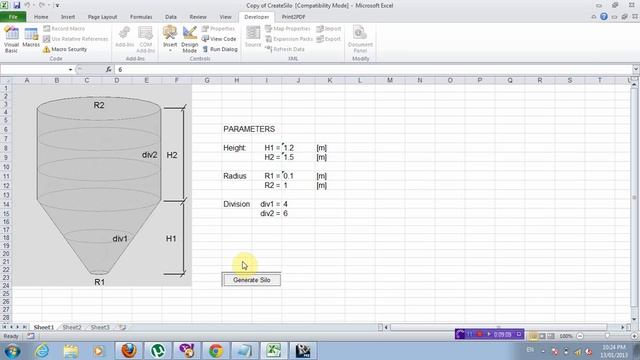640x360 pixels.
Task: Select row header 26
Action: point(6,302)
